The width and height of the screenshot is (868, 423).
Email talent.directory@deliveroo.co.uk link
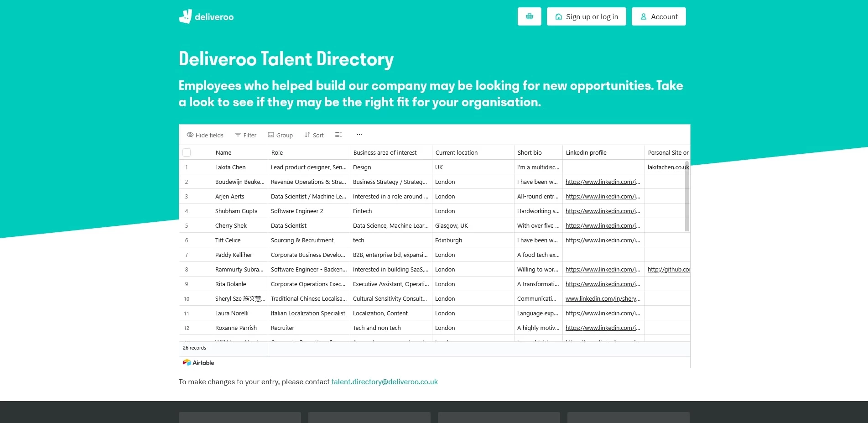click(x=384, y=382)
